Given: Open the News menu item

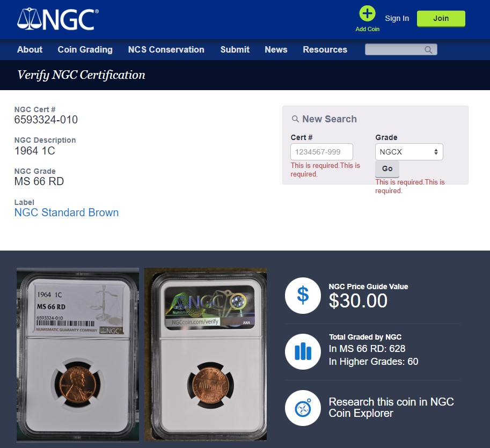Looking at the screenshot, I should pyautogui.click(x=276, y=49).
